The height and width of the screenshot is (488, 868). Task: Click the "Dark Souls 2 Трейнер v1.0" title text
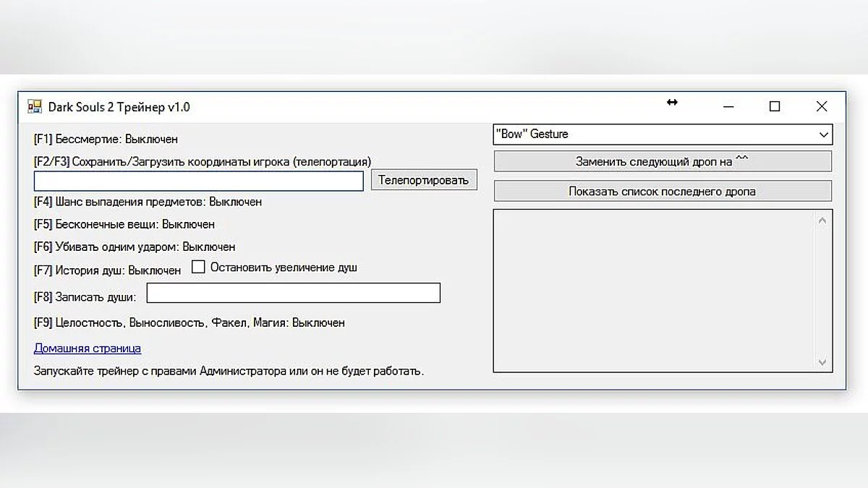point(119,107)
